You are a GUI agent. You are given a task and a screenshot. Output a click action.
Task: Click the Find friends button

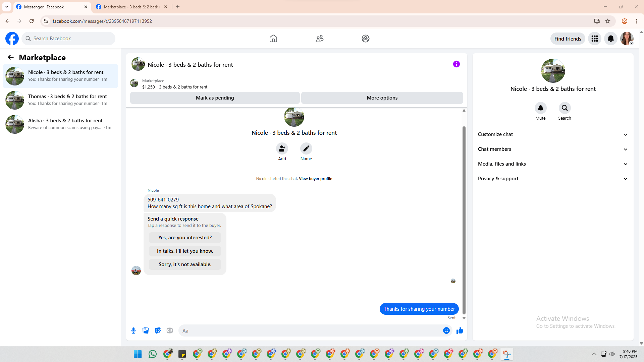[568, 39]
